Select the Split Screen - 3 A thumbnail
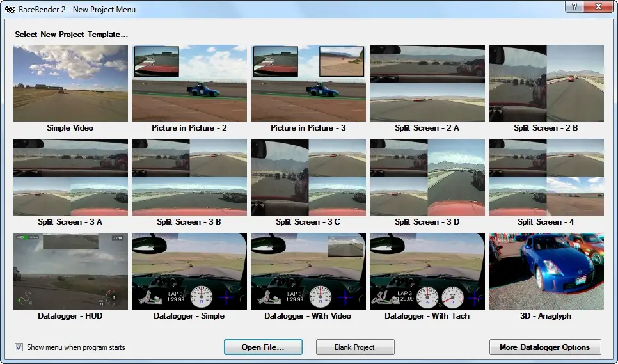Screen dimensions: 618x364 [x=70, y=177]
